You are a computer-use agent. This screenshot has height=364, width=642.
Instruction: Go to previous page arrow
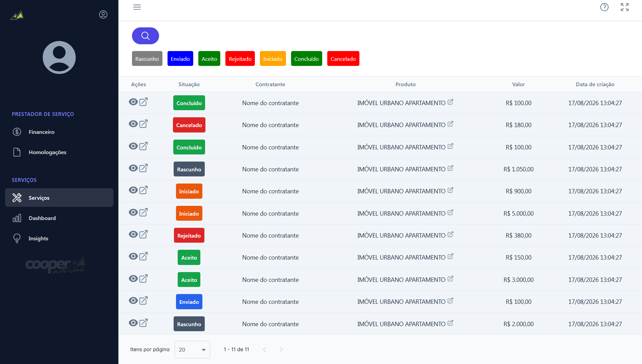click(x=264, y=349)
